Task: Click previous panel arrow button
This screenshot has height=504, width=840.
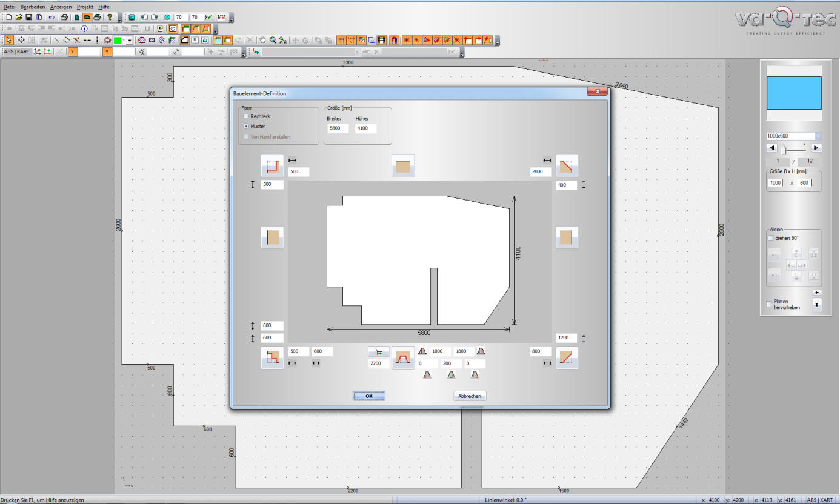Action: tap(772, 148)
